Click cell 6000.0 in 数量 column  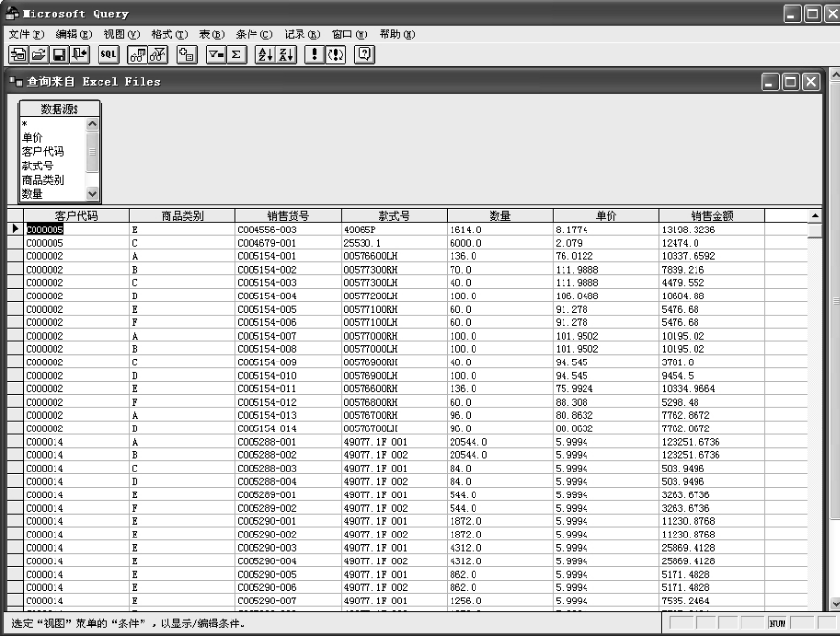[x=499, y=243]
